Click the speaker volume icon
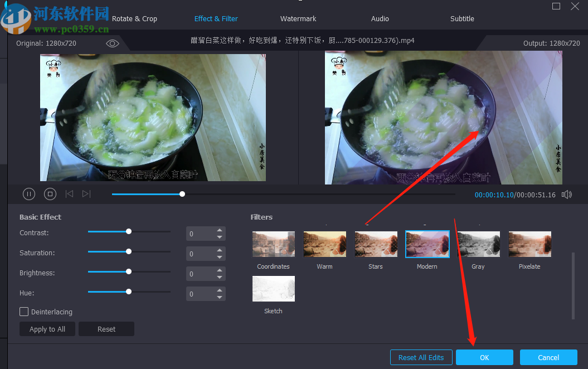Screen dimensions: 588x369 [x=566, y=194]
